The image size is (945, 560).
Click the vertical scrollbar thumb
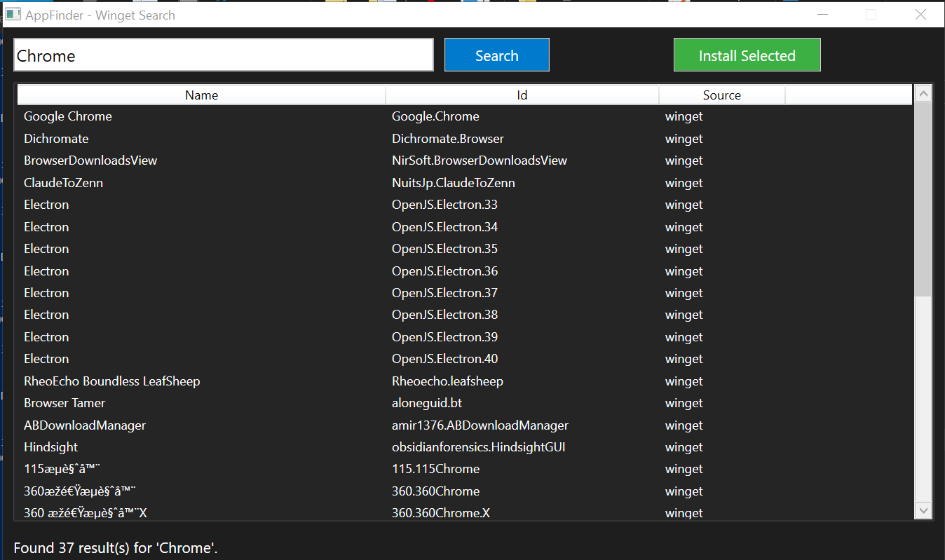coord(923,200)
